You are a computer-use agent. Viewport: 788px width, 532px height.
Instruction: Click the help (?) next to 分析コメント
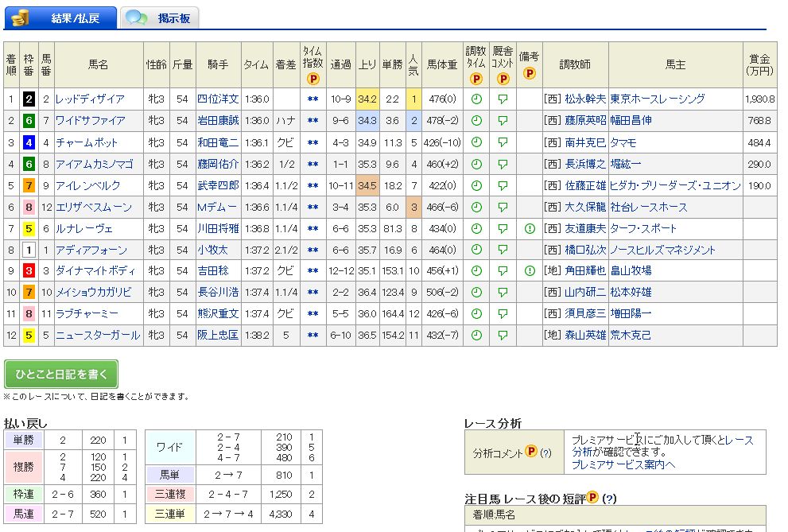pyautogui.click(x=546, y=453)
